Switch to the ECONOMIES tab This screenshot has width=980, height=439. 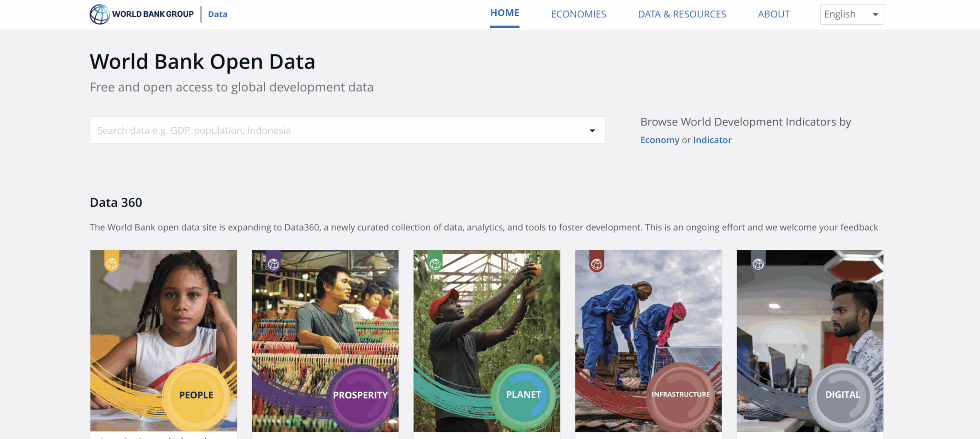click(579, 14)
